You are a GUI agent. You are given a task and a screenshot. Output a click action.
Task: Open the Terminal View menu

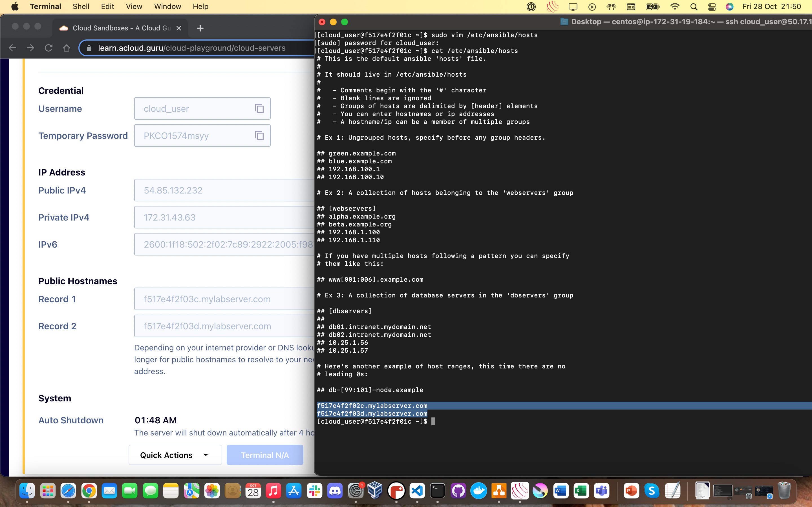coord(134,7)
